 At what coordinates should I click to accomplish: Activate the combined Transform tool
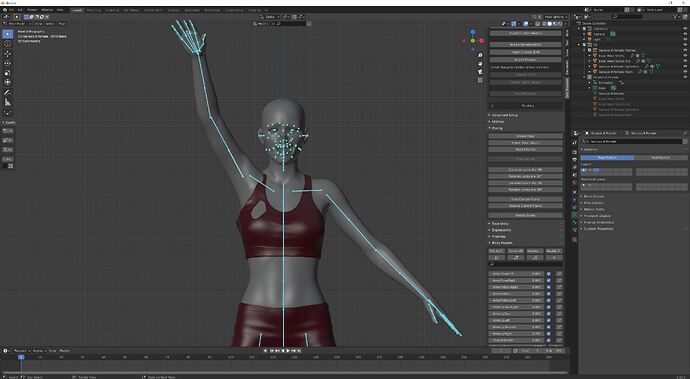pos(7,82)
